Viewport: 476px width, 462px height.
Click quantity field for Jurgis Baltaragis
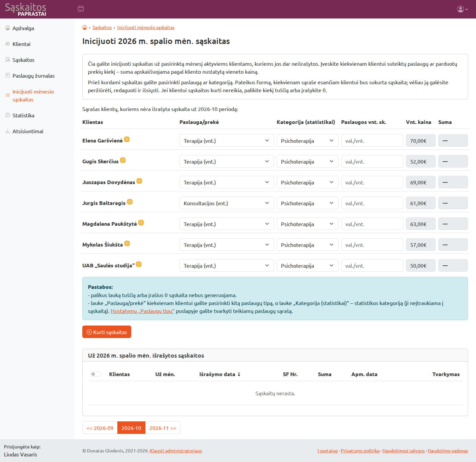372,203
